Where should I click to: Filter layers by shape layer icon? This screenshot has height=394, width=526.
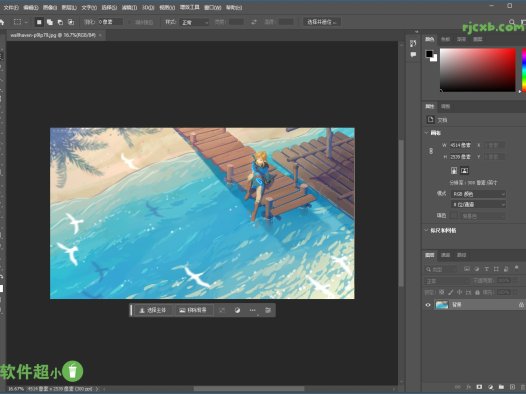click(496, 269)
